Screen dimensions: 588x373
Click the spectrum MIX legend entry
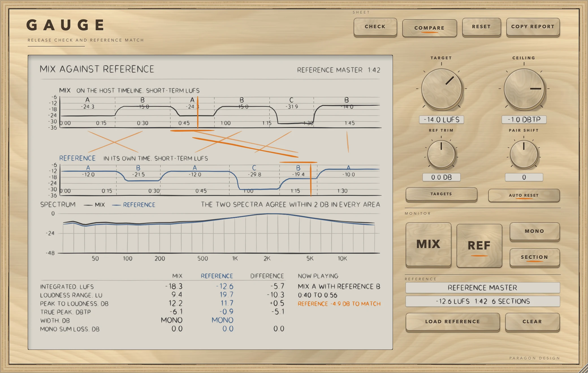[x=94, y=205]
